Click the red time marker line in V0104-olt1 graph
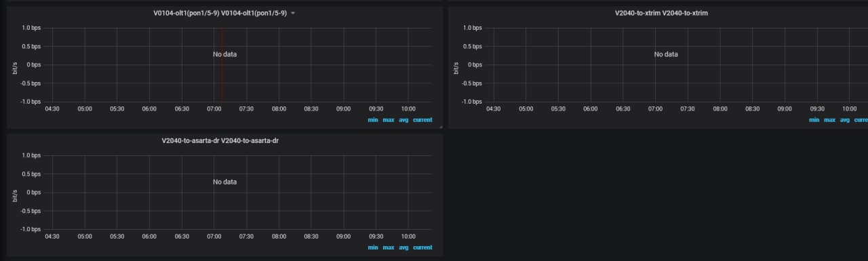The height and width of the screenshot is (261, 868). point(222,65)
